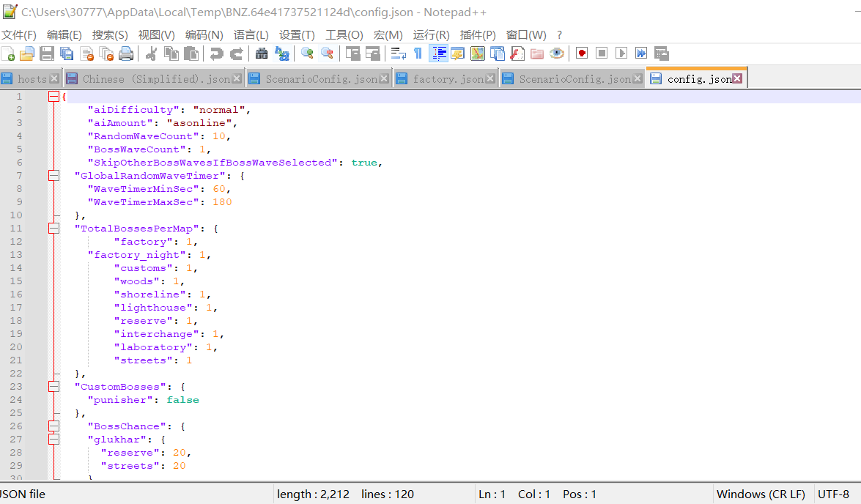This screenshot has width=861, height=504.
Task: Click the Monitoring eye icon
Action: (557, 53)
